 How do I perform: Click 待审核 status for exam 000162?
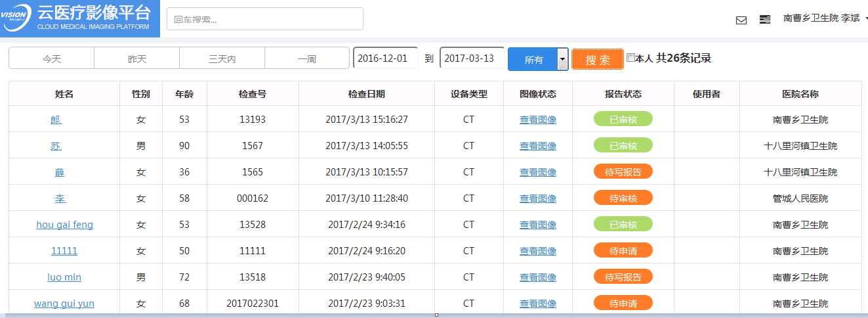623,198
